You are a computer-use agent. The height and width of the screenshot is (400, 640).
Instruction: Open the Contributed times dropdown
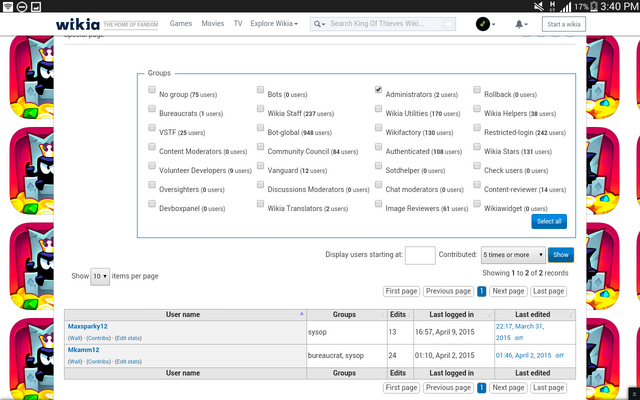513,255
